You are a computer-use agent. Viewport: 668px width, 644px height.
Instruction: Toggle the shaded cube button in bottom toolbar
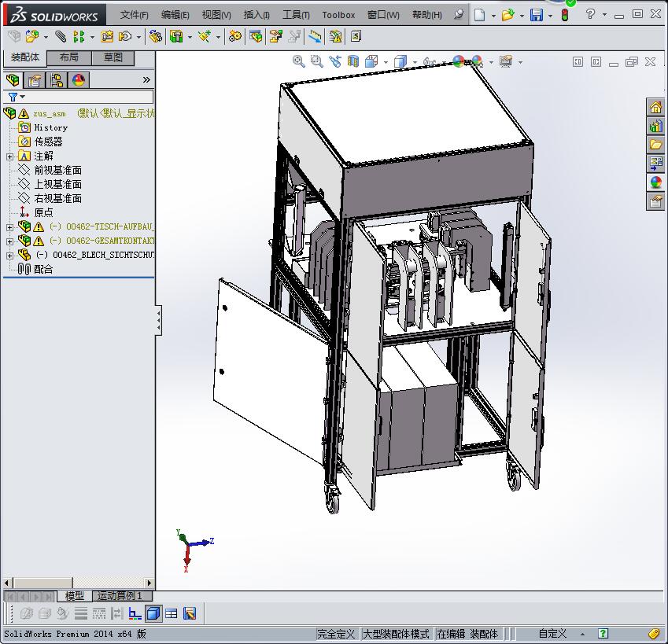(x=153, y=613)
